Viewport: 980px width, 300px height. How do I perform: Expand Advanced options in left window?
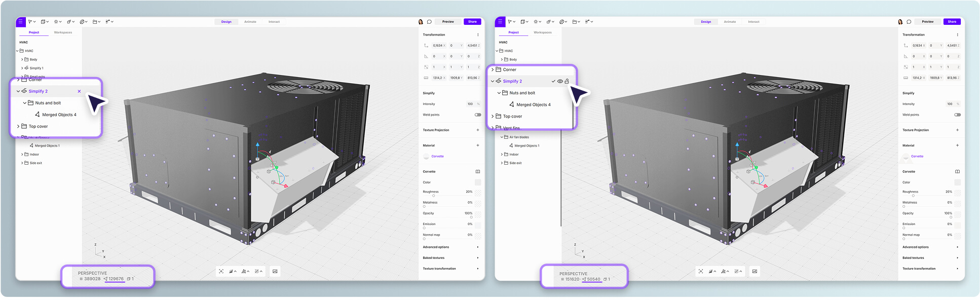477,247
